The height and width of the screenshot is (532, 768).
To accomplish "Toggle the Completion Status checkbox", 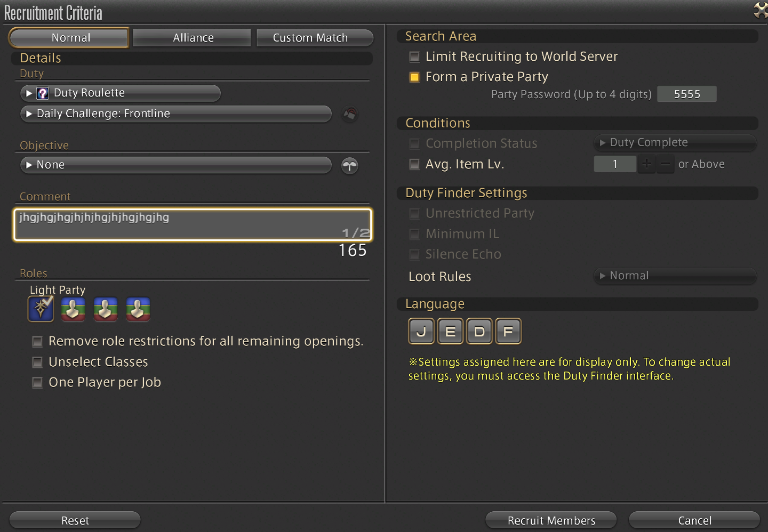I will tap(414, 143).
